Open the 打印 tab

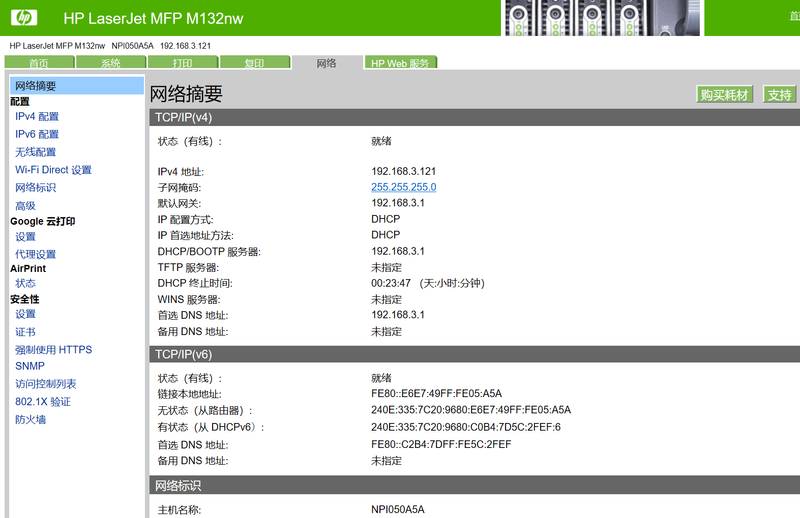pos(182,63)
